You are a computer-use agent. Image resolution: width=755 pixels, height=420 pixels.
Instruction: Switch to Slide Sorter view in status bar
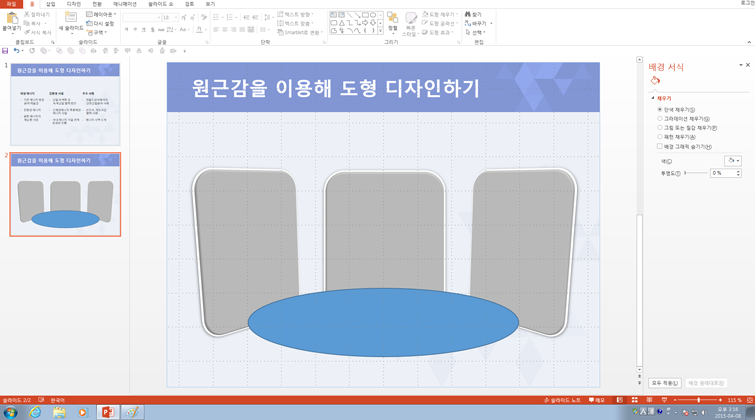pyautogui.click(x=635, y=400)
